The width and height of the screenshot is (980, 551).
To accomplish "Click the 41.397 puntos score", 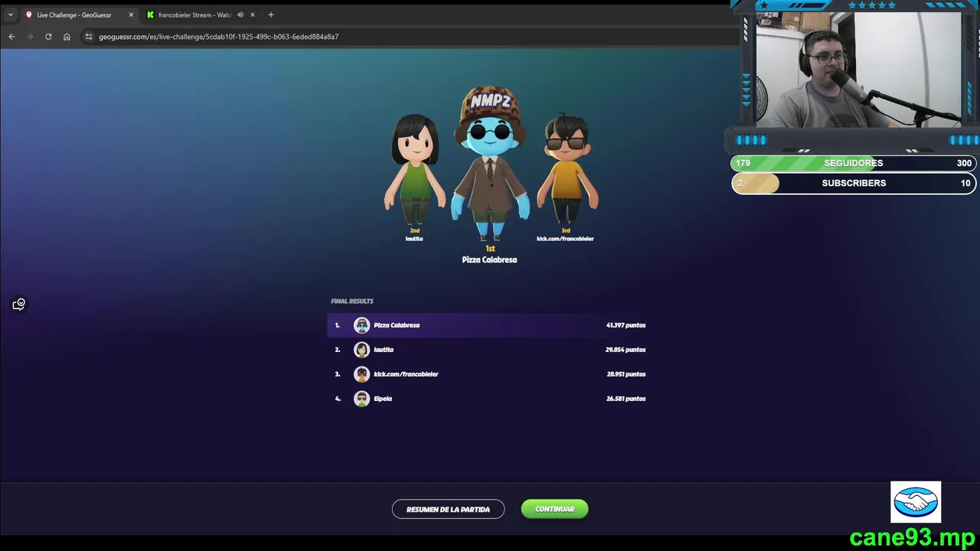I will tap(626, 325).
